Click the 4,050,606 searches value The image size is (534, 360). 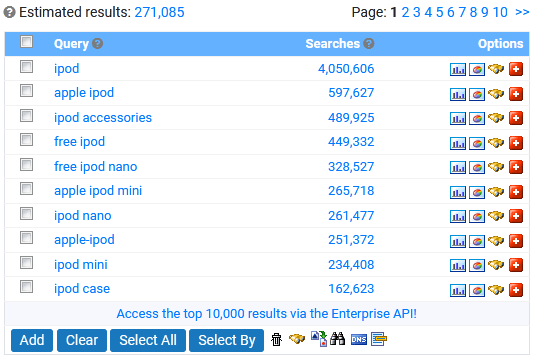346,69
